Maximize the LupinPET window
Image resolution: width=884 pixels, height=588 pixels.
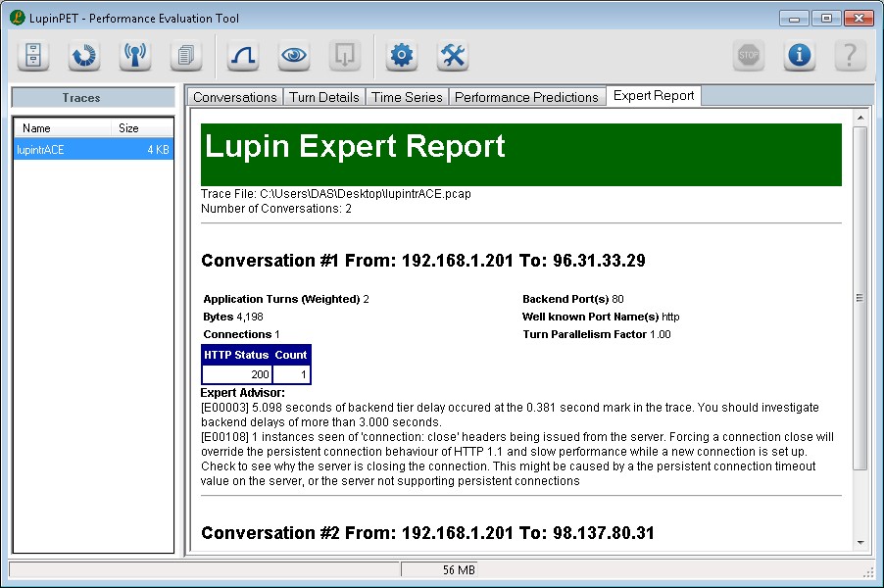click(x=826, y=18)
